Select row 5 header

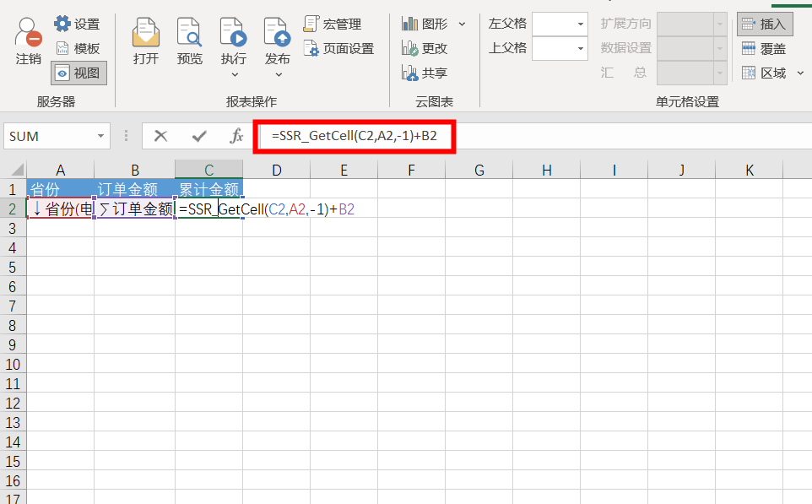point(13,268)
